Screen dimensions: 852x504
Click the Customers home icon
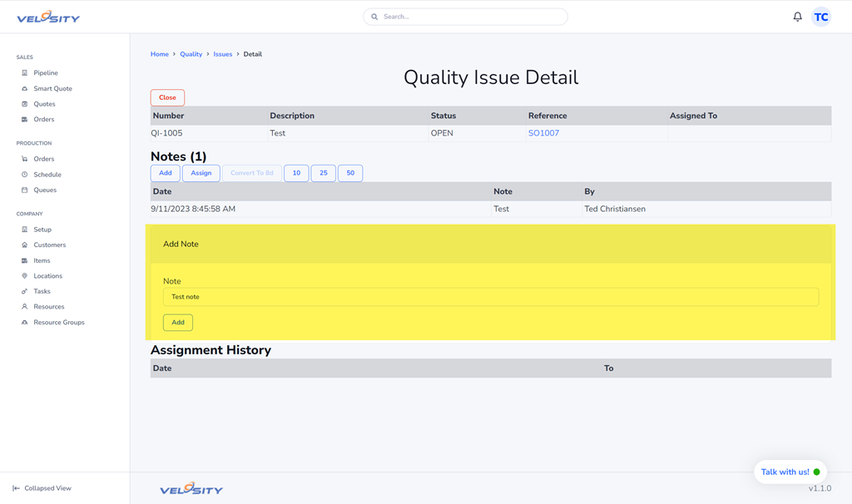[x=24, y=245]
